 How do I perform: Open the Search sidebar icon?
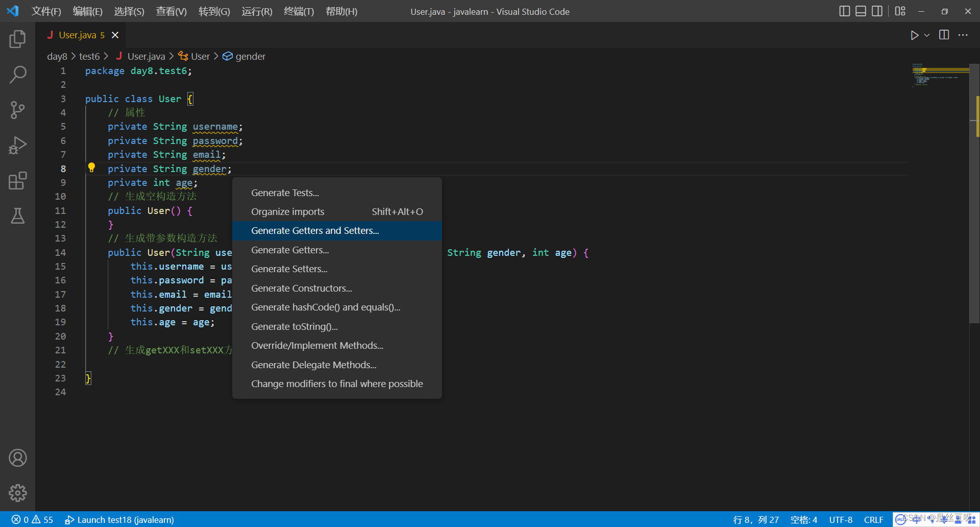click(17, 75)
